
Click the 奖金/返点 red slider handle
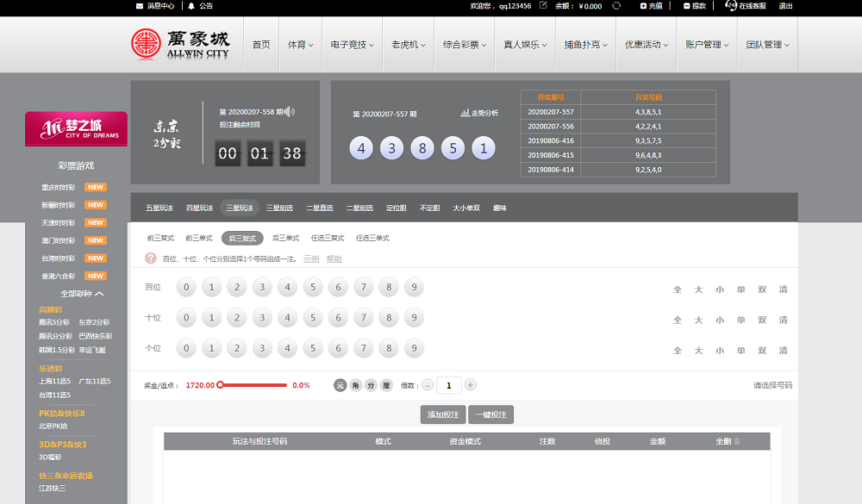[x=221, y=385]
